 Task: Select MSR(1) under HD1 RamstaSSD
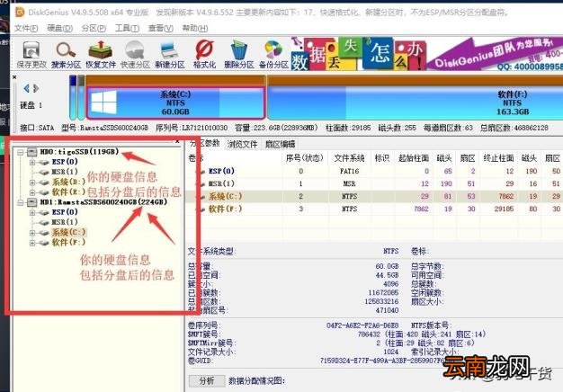[x=65, y=222]
